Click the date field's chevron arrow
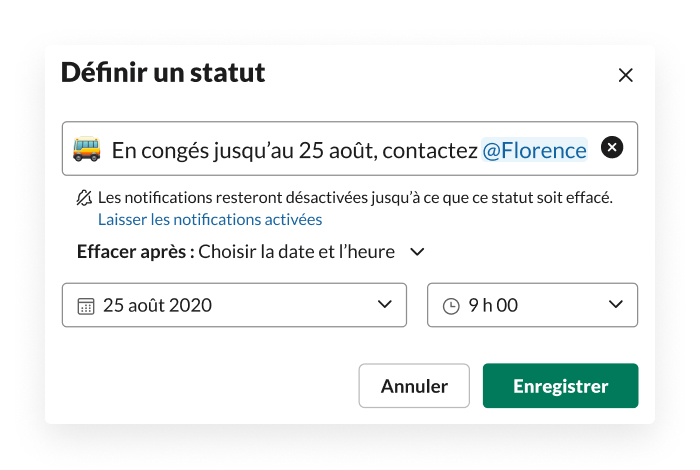 point(385,305)
